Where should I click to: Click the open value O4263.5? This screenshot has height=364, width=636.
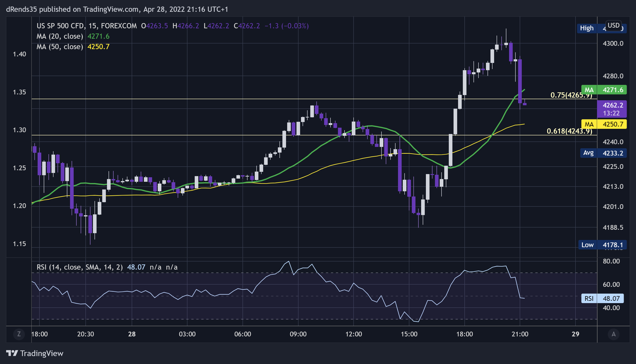point(154,26)
